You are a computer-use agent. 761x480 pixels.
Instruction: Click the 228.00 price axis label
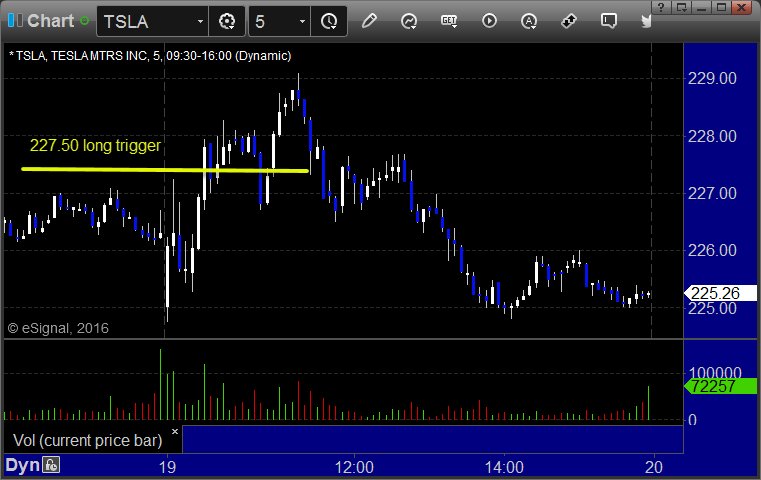(x=712, y=136)
